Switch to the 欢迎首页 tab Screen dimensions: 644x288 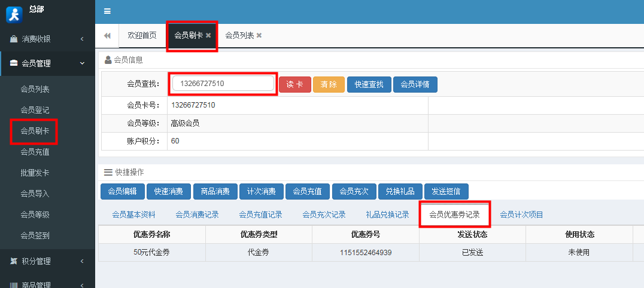point(142,36)
